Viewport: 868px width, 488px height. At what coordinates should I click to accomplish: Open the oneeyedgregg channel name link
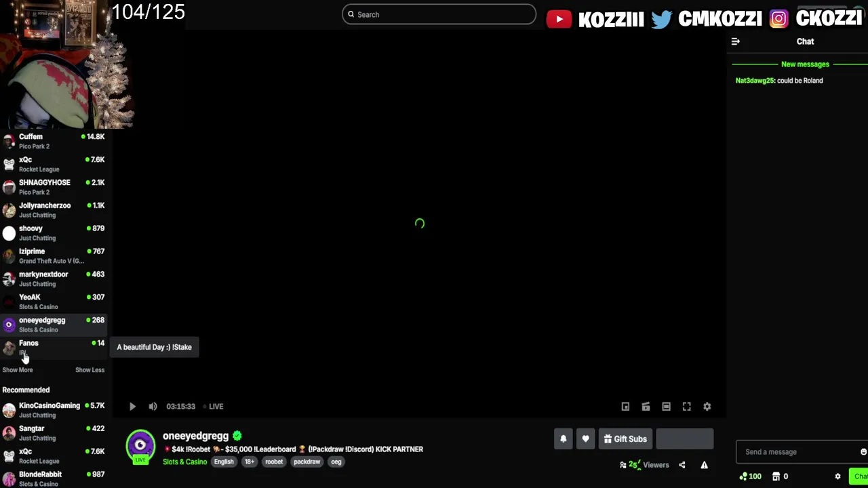coord(195,436)
